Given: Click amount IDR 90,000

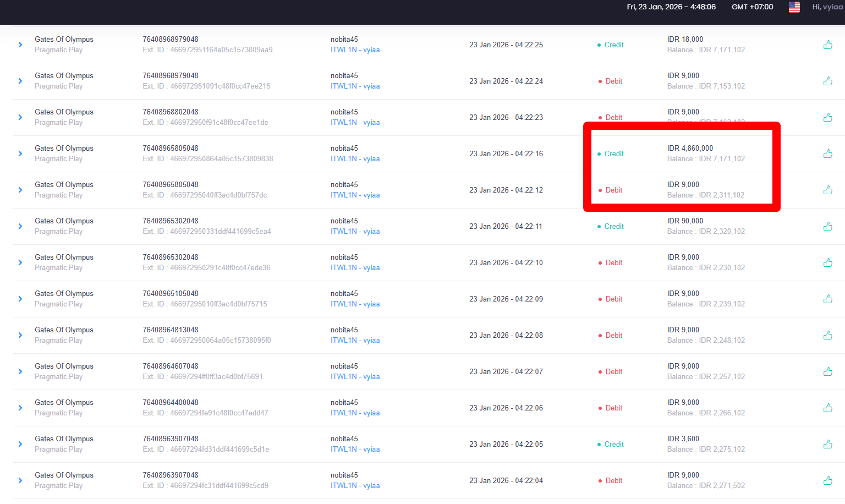Looking at the screenshot, I should (x=685, y=221).
